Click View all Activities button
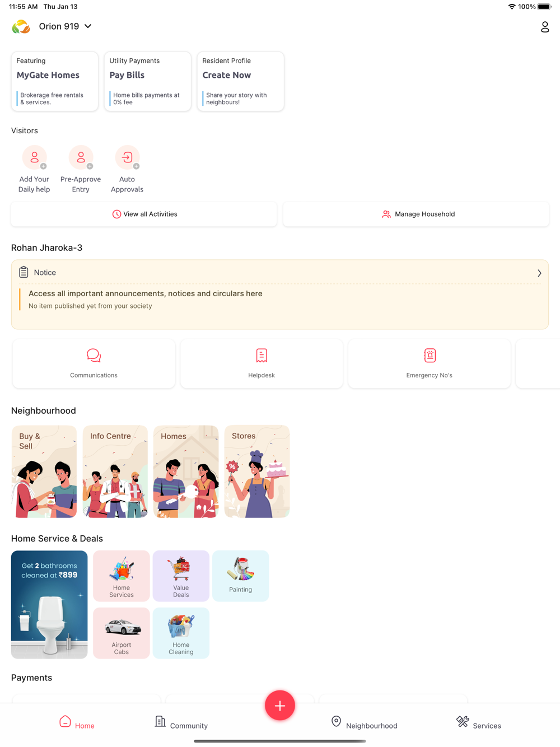 [x=144, y=214]
